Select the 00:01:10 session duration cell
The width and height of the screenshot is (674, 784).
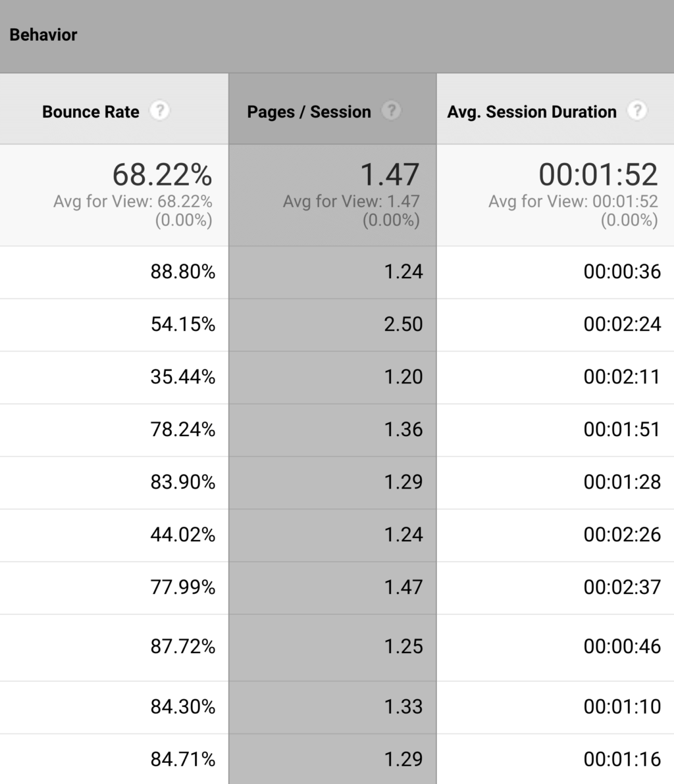(622, 707)
